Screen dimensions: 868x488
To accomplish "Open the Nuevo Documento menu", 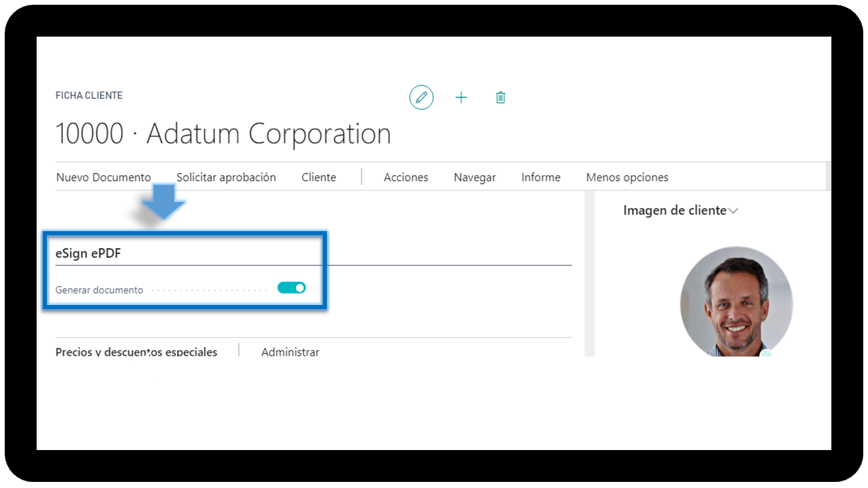I will pyautogui.click(x=103, y=178).
